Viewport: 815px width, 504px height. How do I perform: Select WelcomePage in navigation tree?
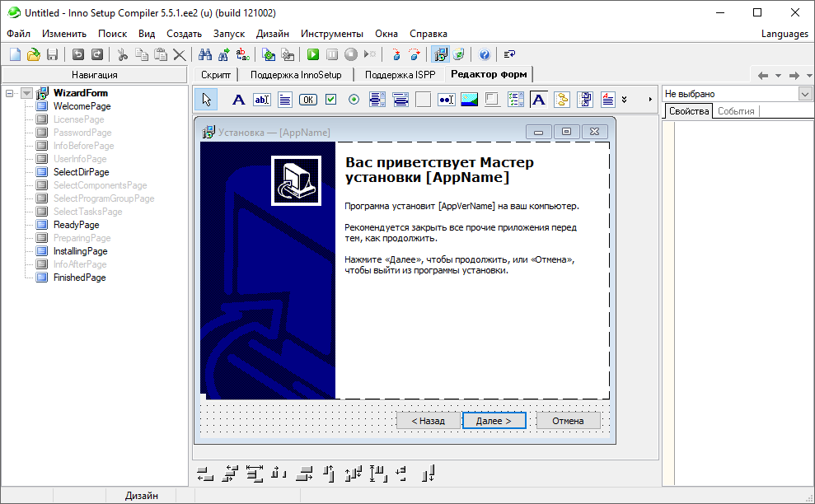pyautogui.click(x=82, y=106)
